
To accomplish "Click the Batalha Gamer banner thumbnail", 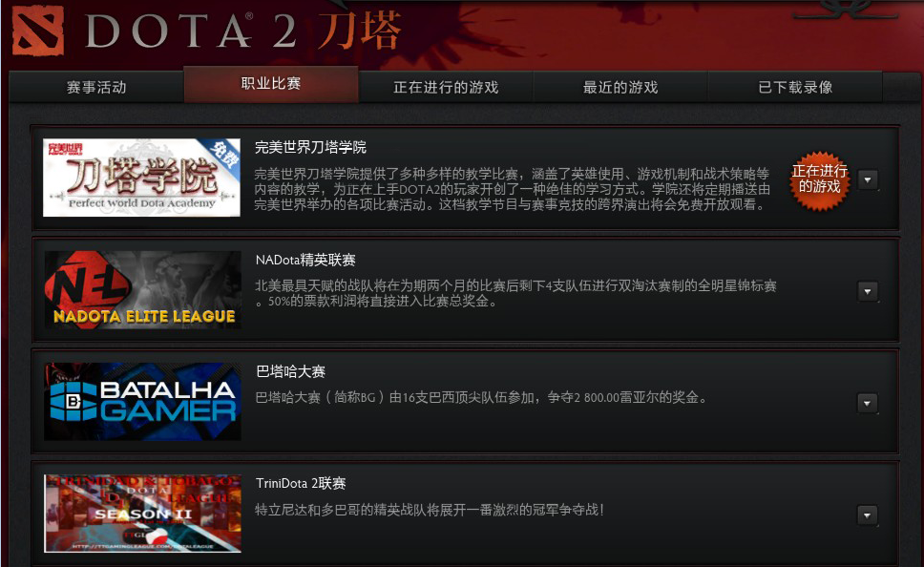I will tap(142, 401).
